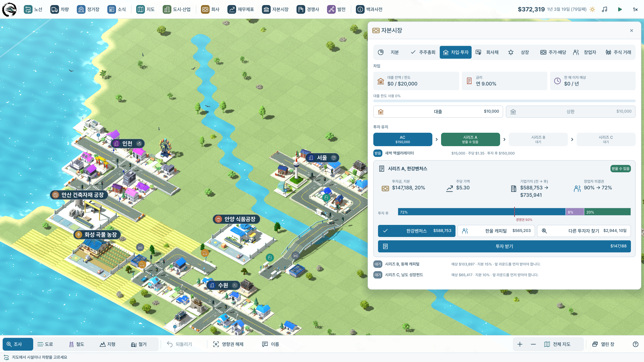Open the 소식 news menu
Image resolution: width=644 pixels, height=362 pixels.
[117, 9]
